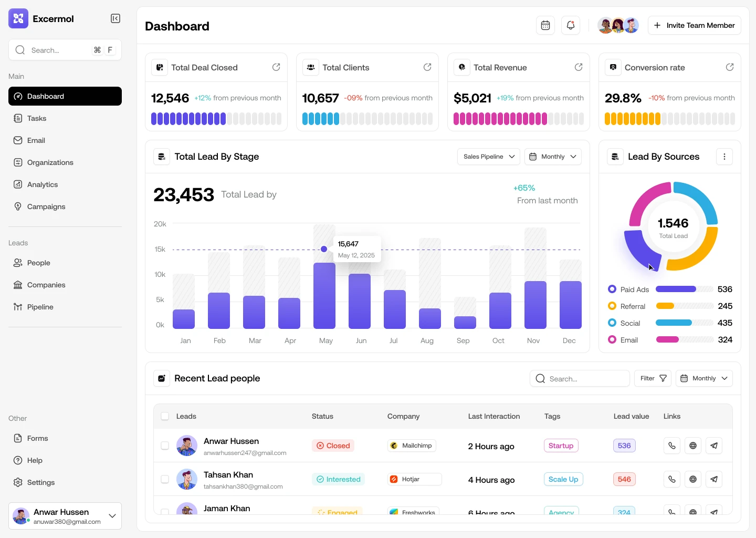
Task: Click lead value 536 badge
Action: pos(624,446)
